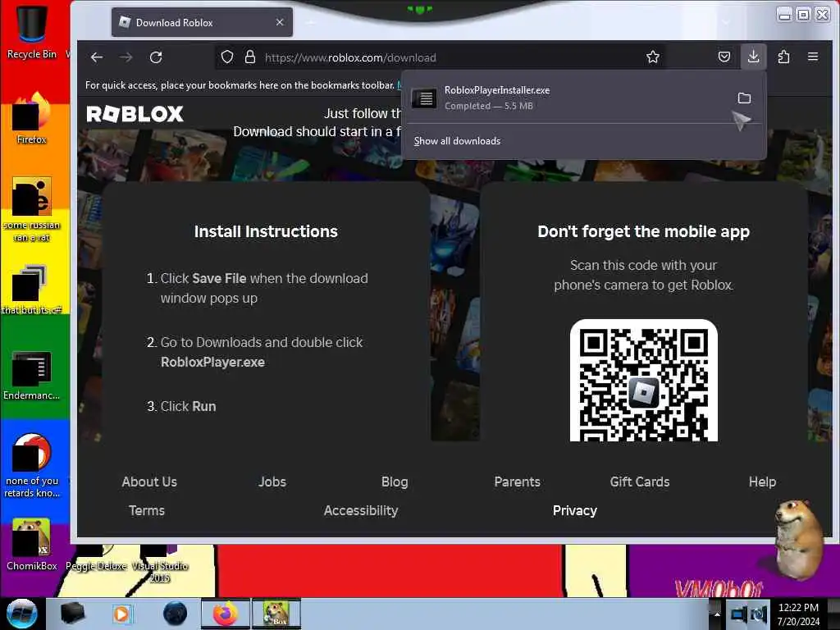Viewport: 840px width, 630px height.
Task: Open the black folder taskbar icon
Action: pos(73,614)
